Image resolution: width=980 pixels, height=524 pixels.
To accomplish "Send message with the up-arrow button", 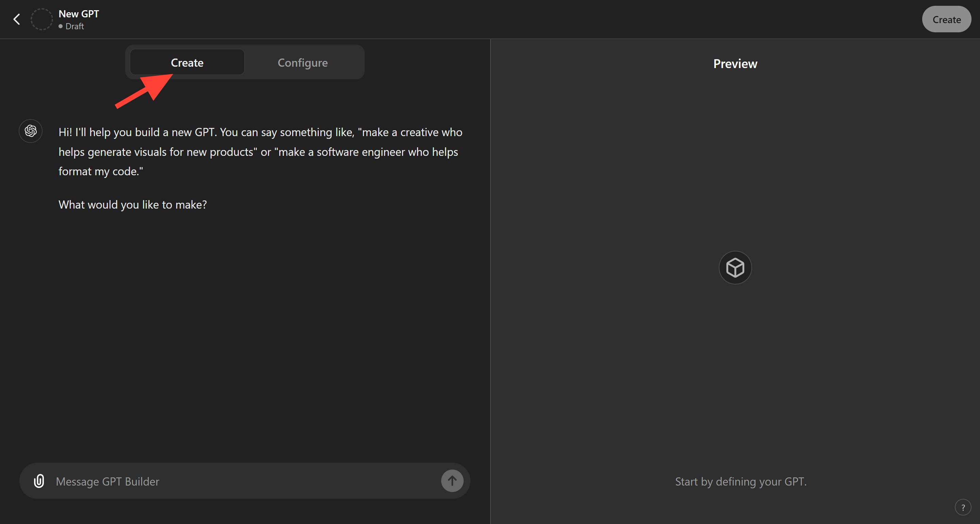I will pos(452,481).
